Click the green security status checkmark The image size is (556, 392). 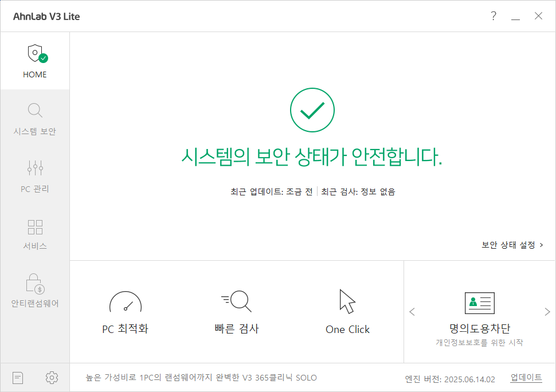[x=312, y=110]
